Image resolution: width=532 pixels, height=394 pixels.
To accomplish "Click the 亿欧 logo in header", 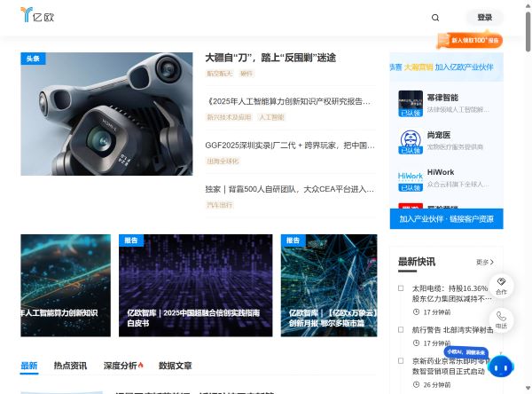I will coord(37,15).
